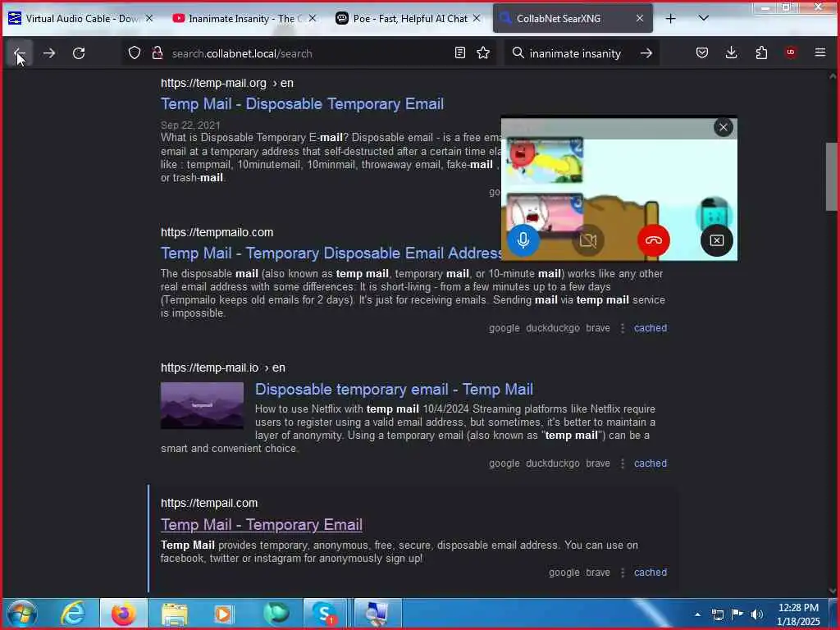Open Skype from the taskbar
This screenshot has width=840, height=630.
(325, 614)
